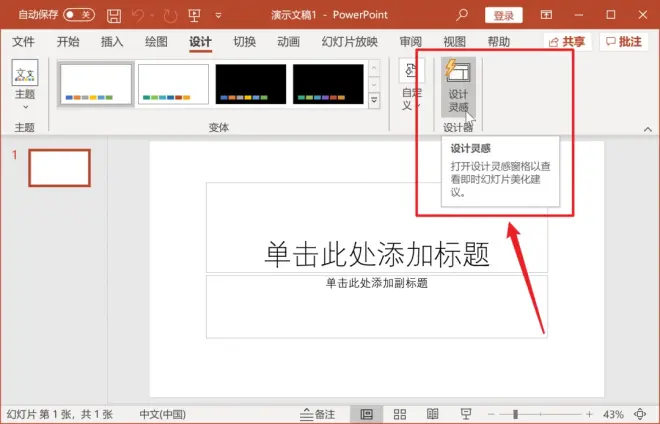Open the ribbon display options icon
The width and height of the screenshot is (660, 424).
coord(546,15)
